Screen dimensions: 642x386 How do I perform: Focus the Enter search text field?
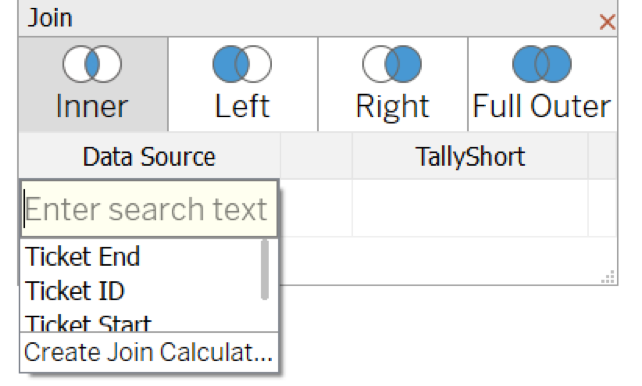tap(149, 209)
